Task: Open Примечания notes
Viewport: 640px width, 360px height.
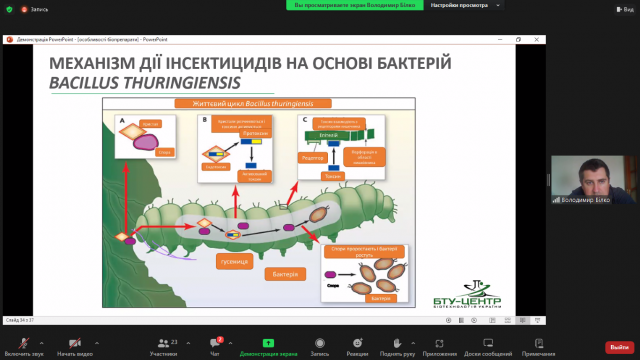Action: [538, 347]
